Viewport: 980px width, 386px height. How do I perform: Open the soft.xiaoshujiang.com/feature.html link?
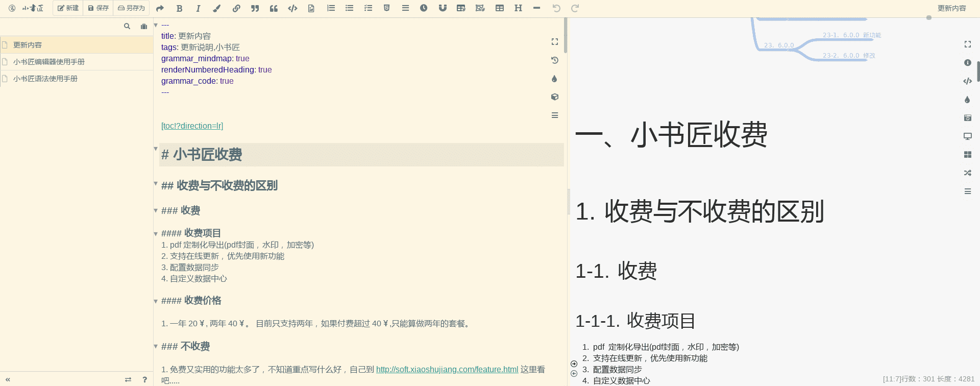[x=447, y=369]
